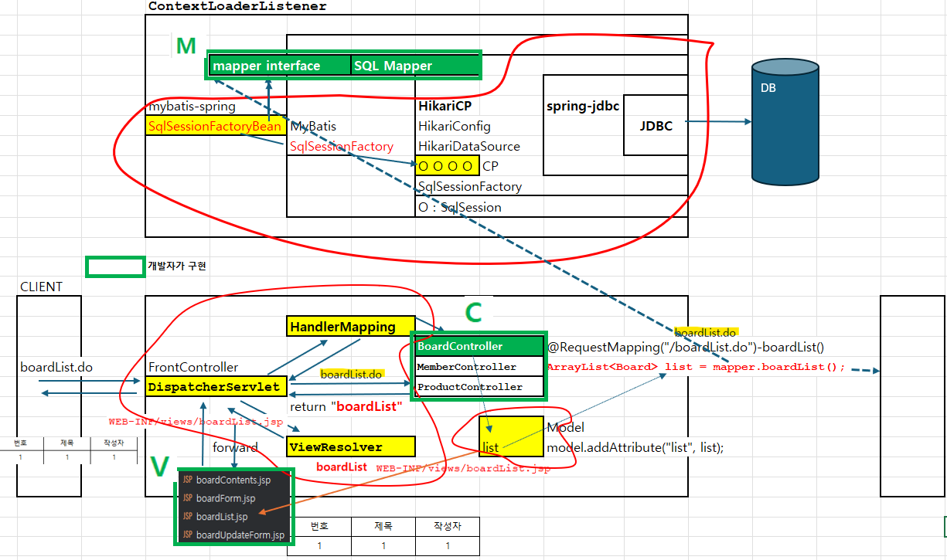Click the black 'SqlSessionFactory' text below CP
Viewport: 947px width, 560px height.
tap(470, 186)
